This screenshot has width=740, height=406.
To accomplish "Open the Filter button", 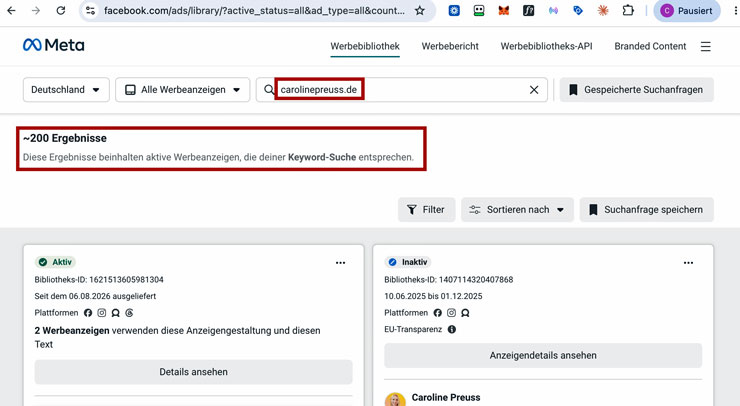I will (x=426, y=210).
